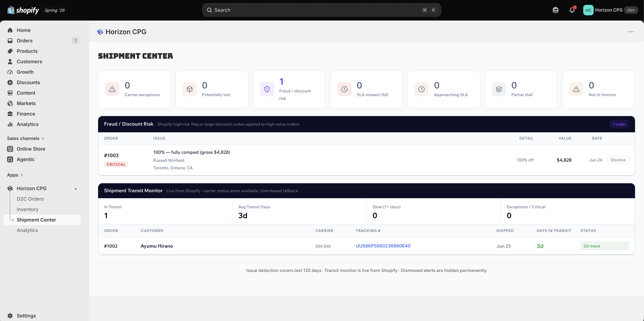This screenshot has width=644, height=321.
Task: Open the Orders menu item
Action: click(42, 40)
